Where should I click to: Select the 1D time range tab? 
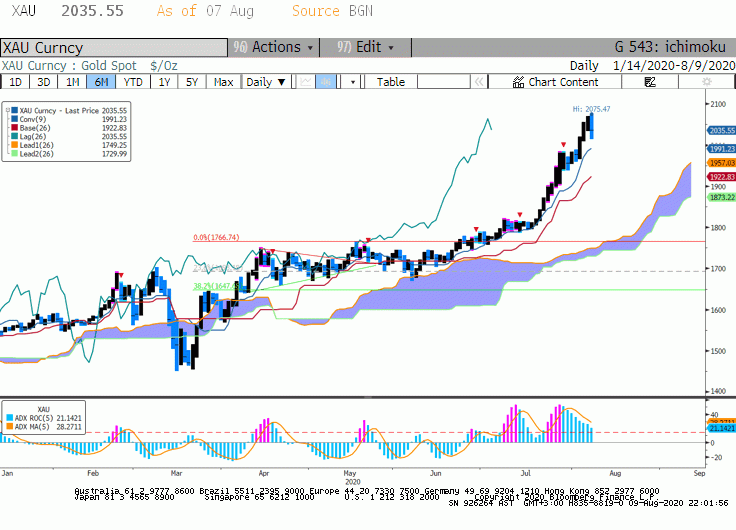(x=15, y=82)
